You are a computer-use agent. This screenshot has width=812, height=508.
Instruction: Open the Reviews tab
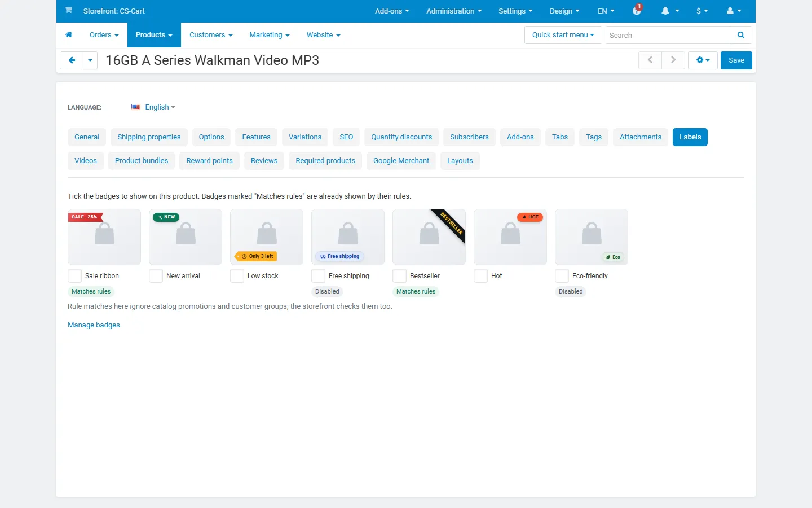click(x=264, y=161)
